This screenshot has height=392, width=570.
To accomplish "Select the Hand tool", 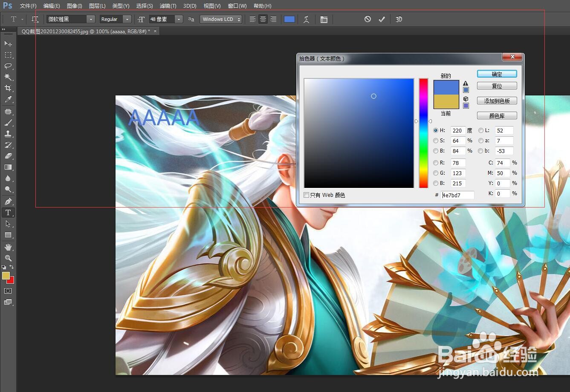I will [x=8, y=247].
